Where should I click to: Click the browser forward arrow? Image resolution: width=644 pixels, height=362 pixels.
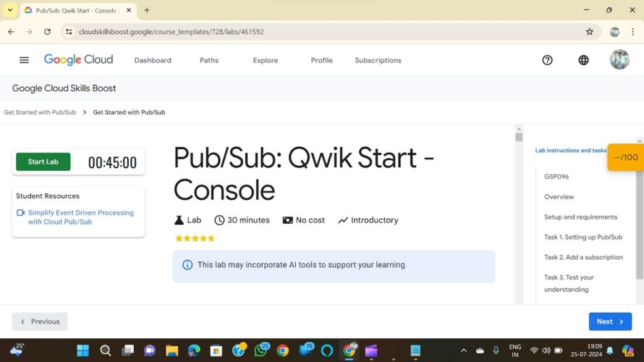(29, 32)
